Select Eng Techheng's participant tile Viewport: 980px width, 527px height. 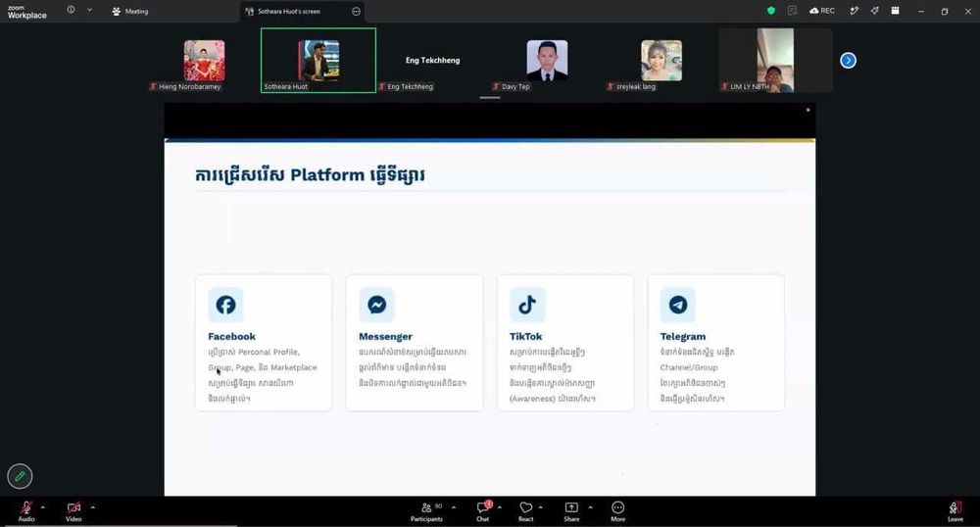432,61
